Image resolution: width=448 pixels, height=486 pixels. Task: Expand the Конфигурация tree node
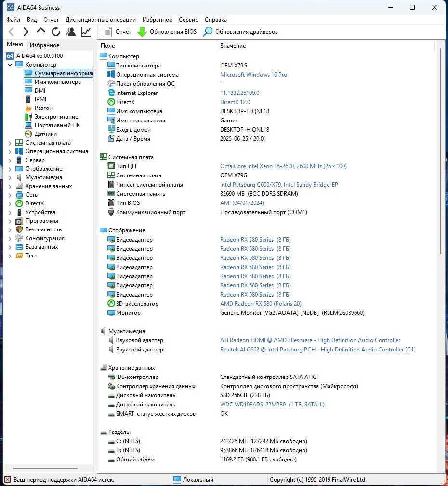point(10,238)
